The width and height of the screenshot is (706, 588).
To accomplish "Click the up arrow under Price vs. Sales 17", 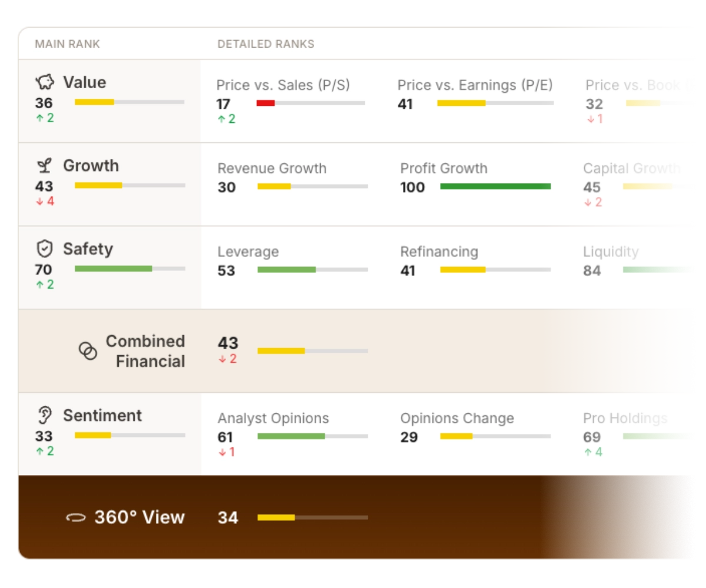I will point(222,119).
